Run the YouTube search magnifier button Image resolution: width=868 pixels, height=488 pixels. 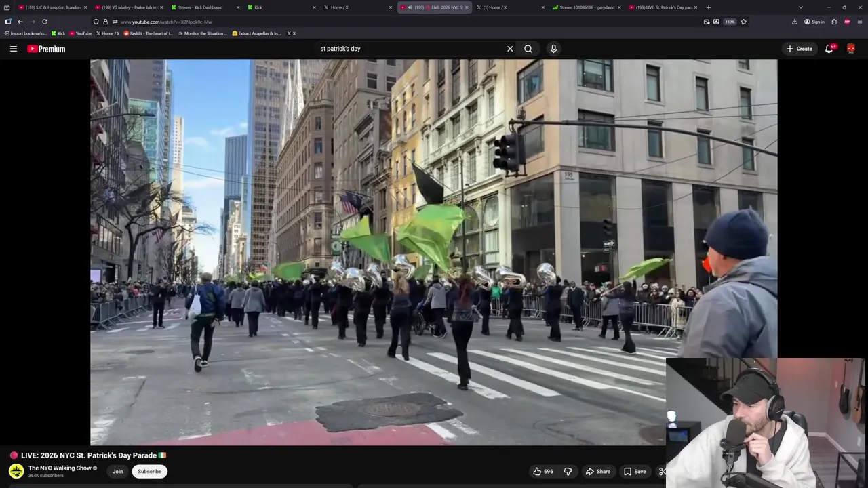[x=528, y=49]
